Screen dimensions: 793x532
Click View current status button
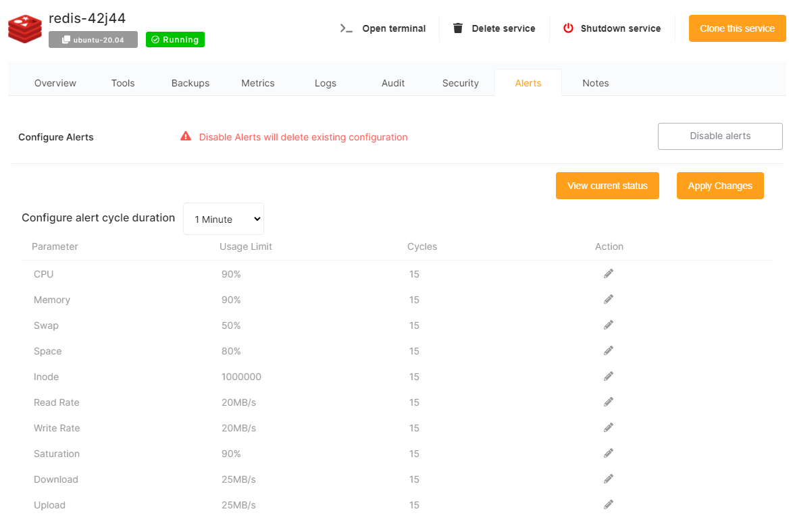(x=607, y=186)
